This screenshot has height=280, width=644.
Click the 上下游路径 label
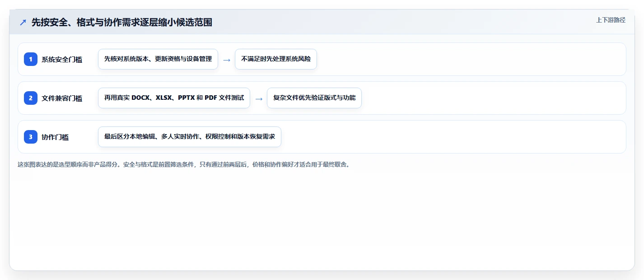(x=611, y=20)
